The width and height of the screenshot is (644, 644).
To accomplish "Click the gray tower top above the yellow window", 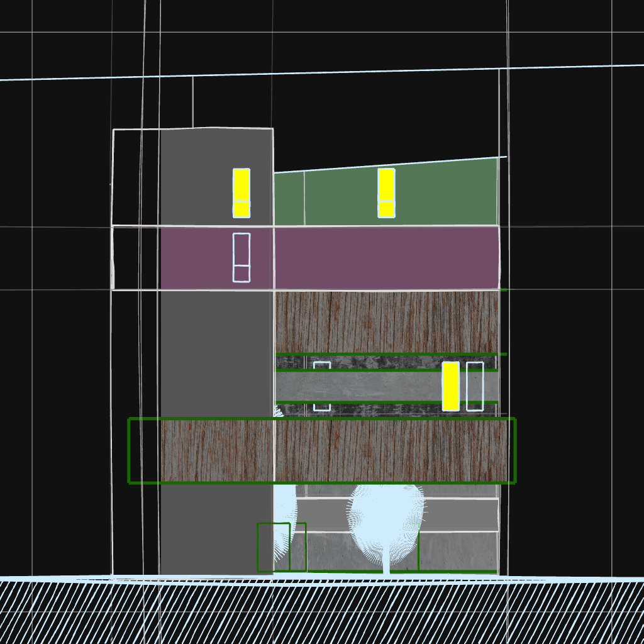I will click(217, 148).
